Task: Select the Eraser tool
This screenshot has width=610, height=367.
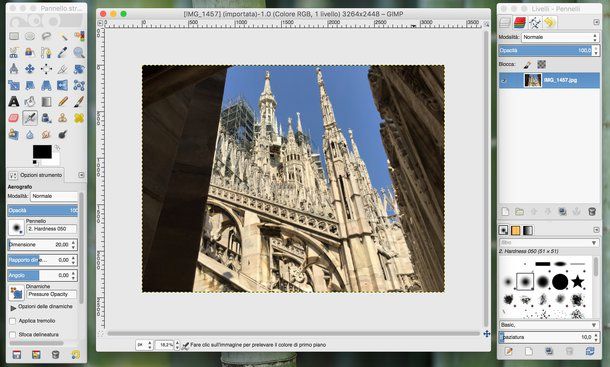Action: tap(14, 118)
